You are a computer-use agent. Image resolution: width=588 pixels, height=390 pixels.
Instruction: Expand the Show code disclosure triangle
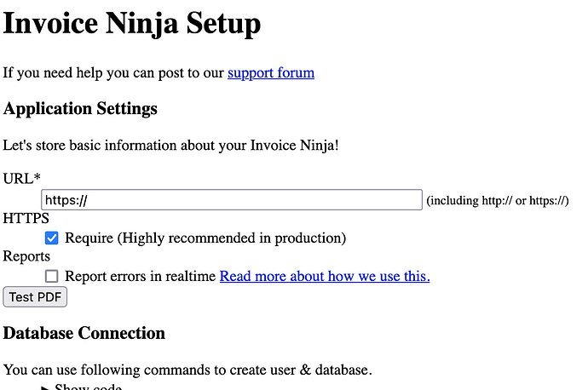(45, 387)
